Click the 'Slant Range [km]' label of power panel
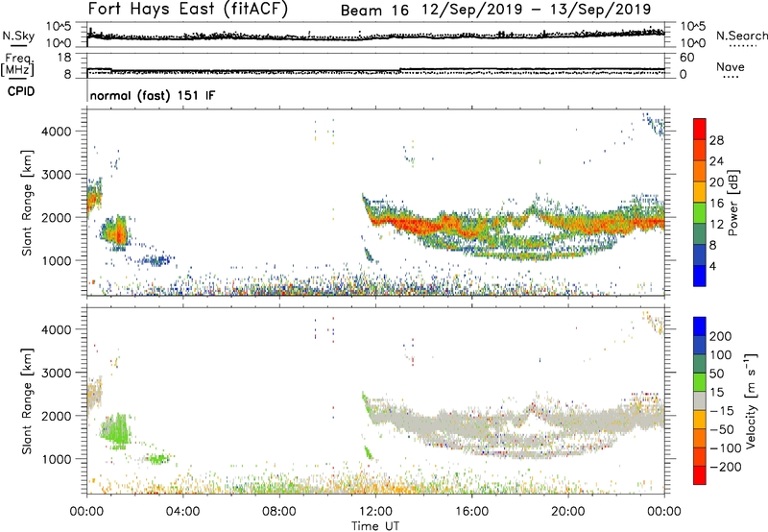 point(27,203)
